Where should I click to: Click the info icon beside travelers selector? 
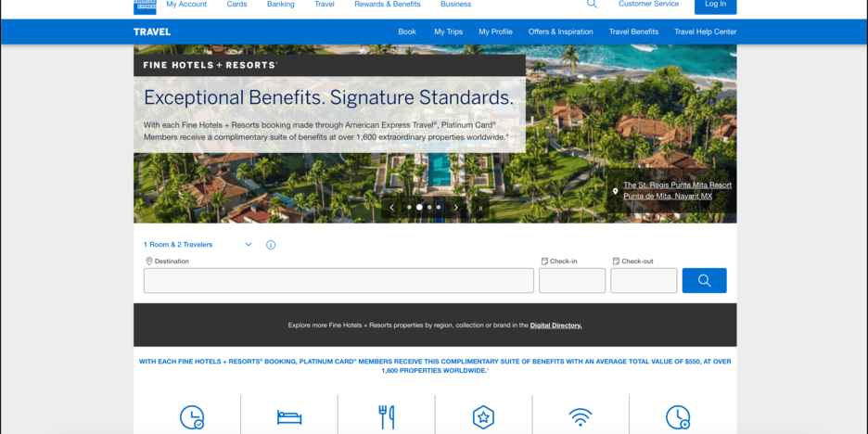point(271,245)
